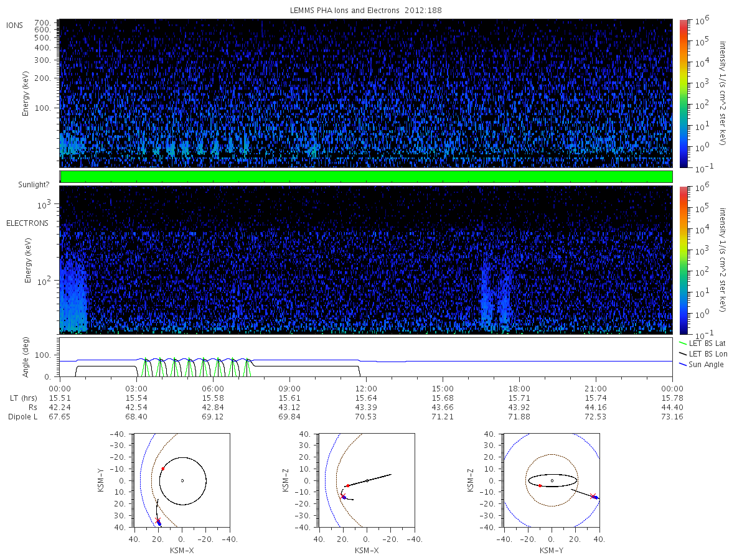
Task: Click the spacecraft marker in KSM-Y/KSM-Z plot
Action: tap(594, 497)
